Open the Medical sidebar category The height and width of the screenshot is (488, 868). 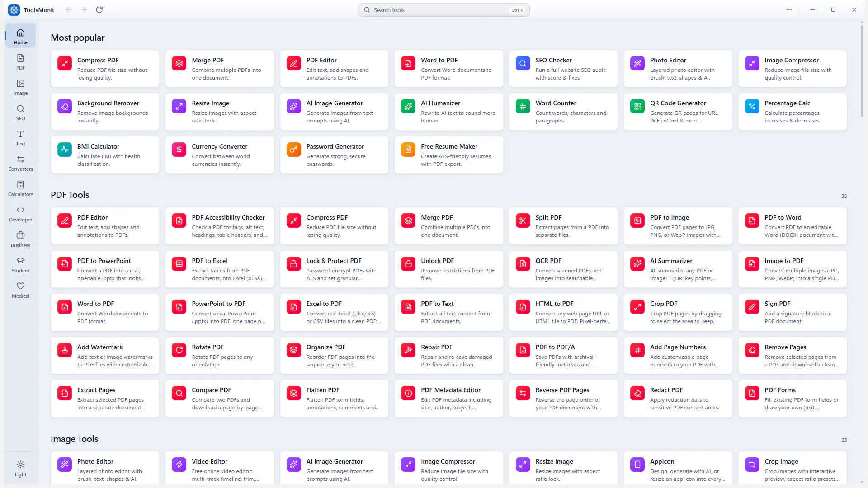(20, 290)
